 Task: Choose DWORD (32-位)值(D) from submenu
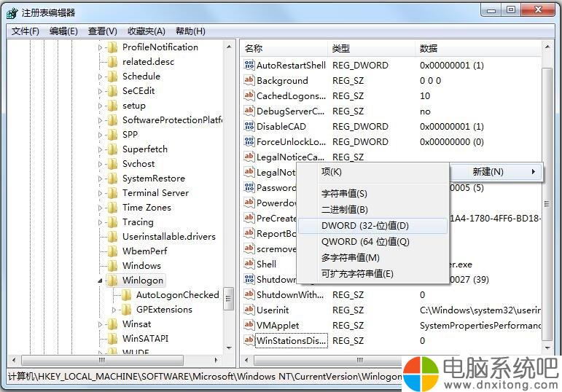(x=372, y=226)
